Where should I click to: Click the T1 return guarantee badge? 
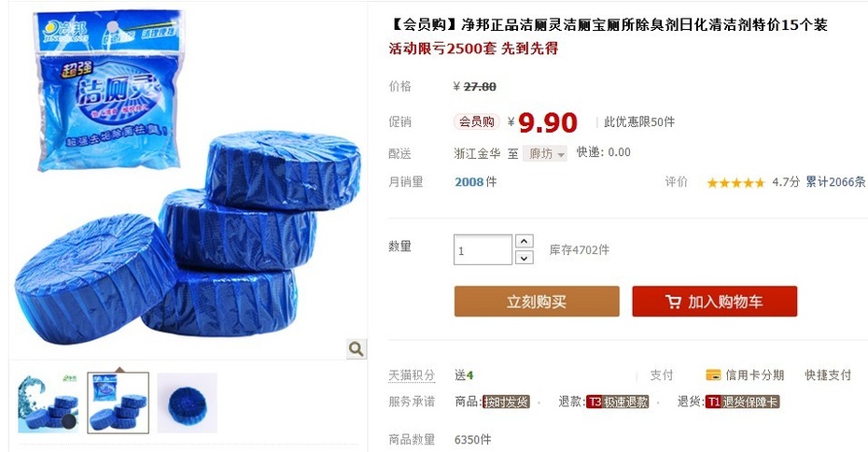click(742, 403)
